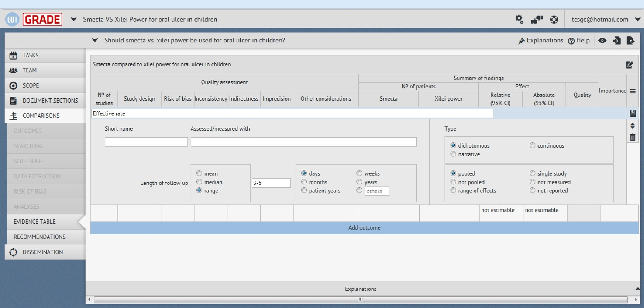Click the others unit text field
This screenshot has height=308, width=644.
(x=377, y=191)
